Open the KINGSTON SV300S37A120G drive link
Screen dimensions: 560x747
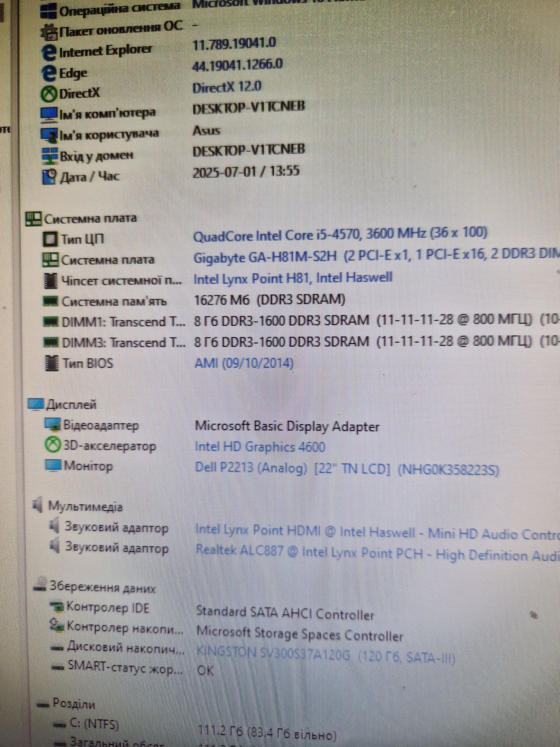(x=326, y=654)
